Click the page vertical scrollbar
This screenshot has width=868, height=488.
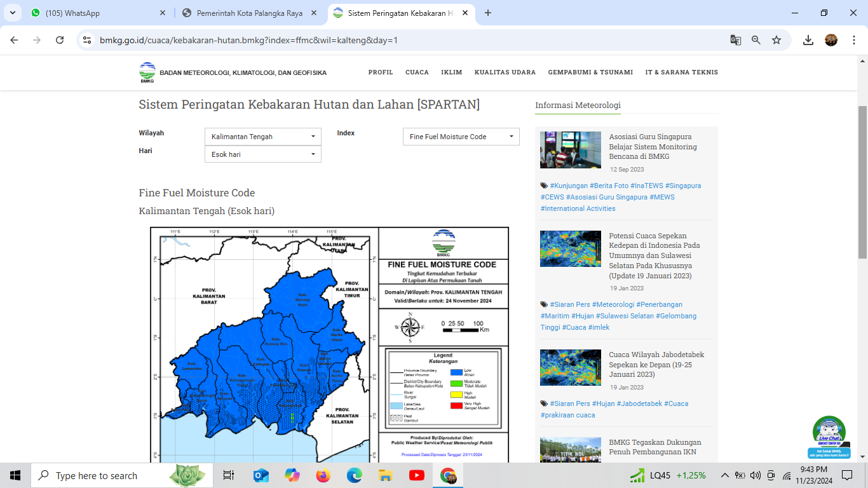[x=862, y=182]
